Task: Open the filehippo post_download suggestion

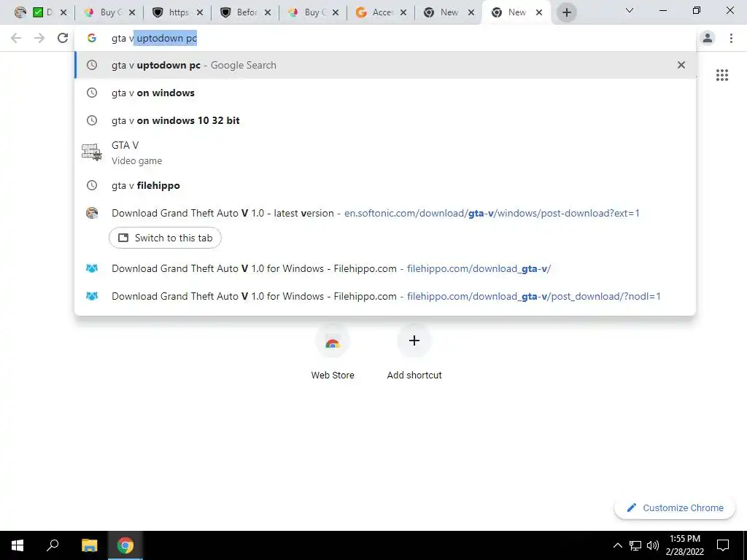Action: (385, 296)
